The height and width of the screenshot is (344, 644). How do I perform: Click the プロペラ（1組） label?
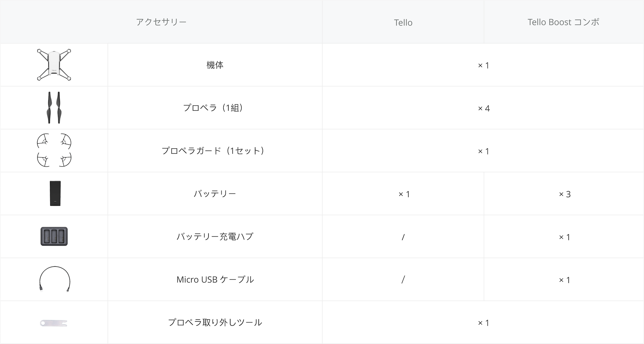point(213,108)
